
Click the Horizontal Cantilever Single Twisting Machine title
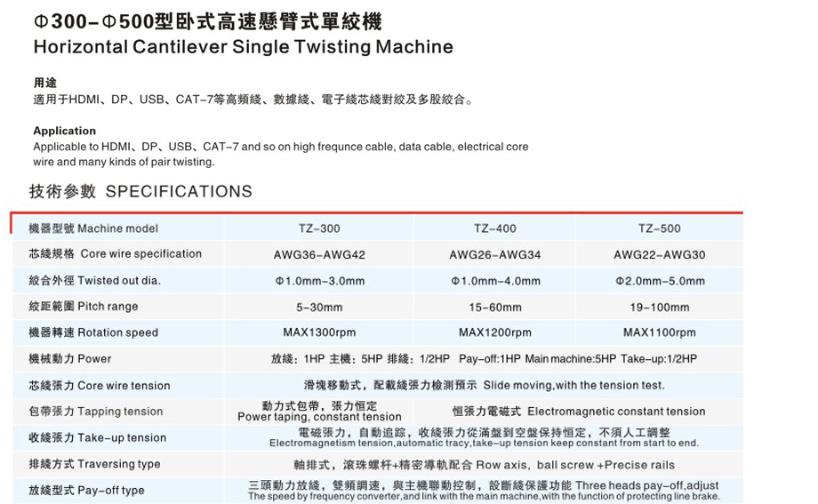coord(243,47)
